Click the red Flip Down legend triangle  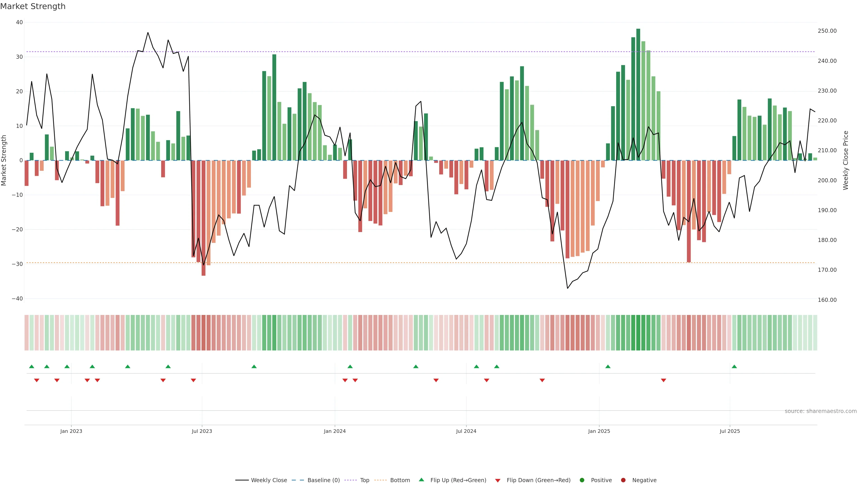[498, 481]
